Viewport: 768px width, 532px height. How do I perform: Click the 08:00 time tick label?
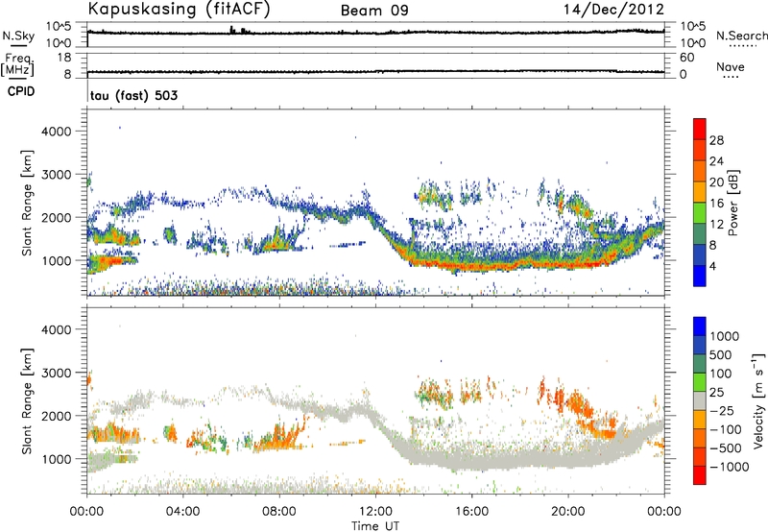click(x=279, y=511)
